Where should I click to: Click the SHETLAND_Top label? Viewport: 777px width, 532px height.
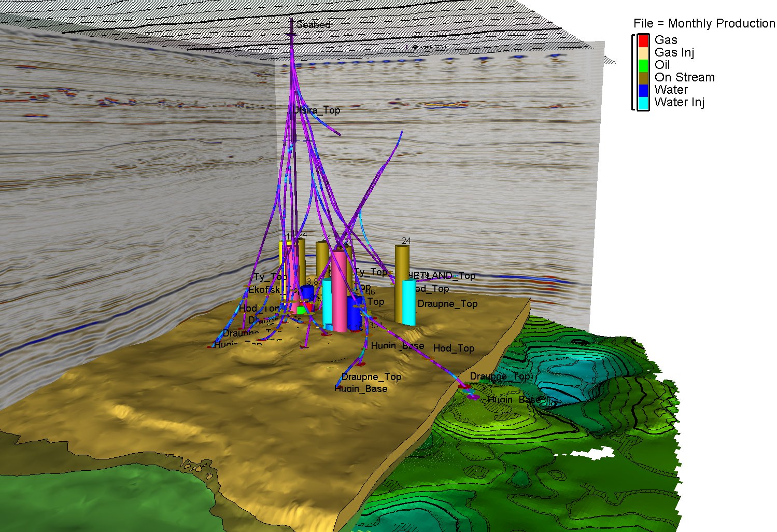click(442, 276)
